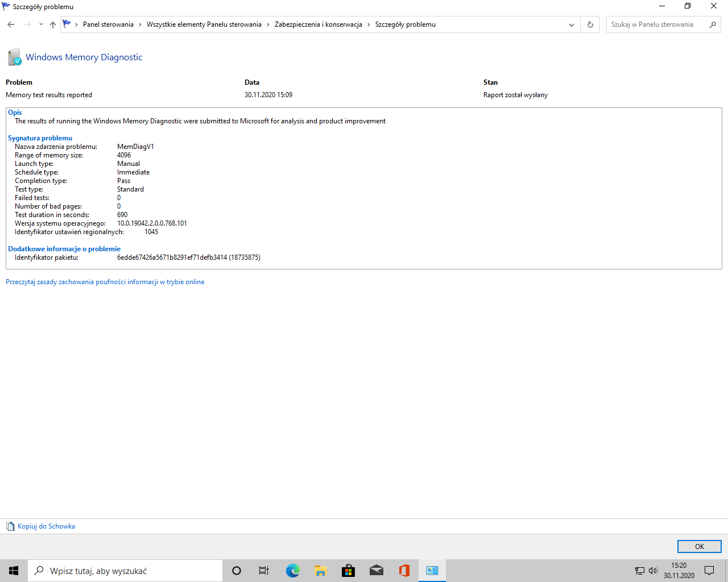The height and width of the screenshot is (582, 728).
Task: Open the clock showing 15:20
Action: click(x=679, y=571)
